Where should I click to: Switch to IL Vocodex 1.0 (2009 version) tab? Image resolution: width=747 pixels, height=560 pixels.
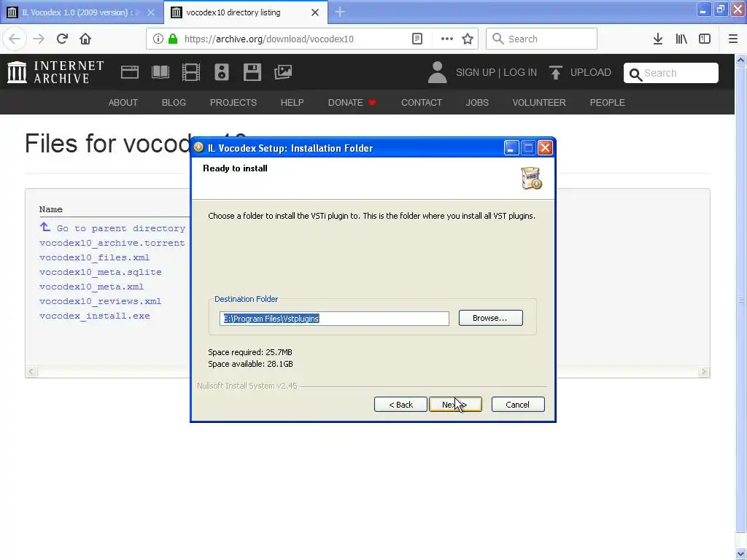(x=81, y=12)
